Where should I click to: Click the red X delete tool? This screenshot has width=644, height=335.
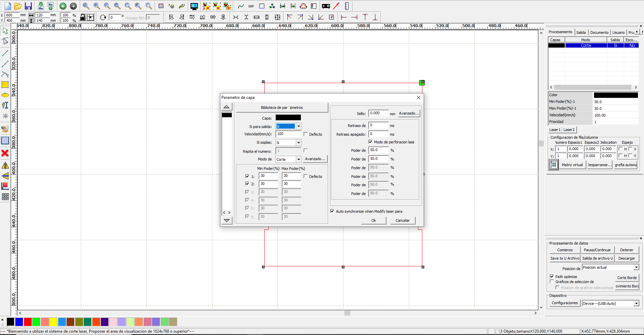click(5, 153)
